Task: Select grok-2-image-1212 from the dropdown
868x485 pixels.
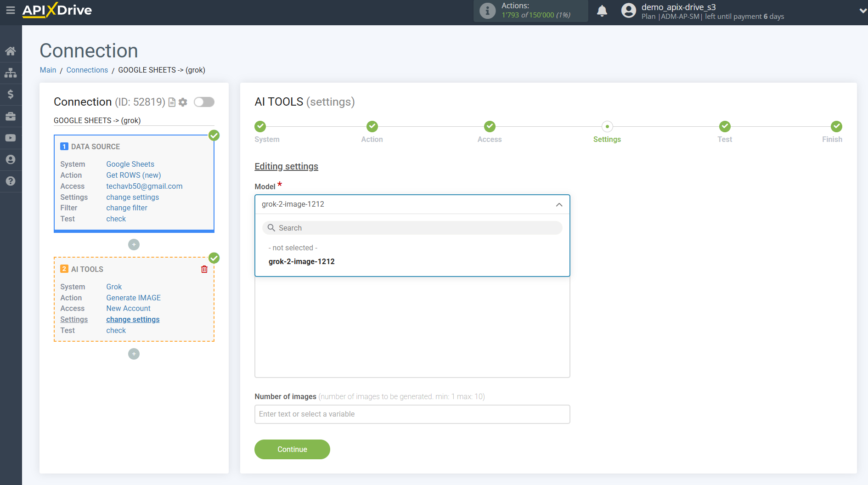Action: pos(302,261)
